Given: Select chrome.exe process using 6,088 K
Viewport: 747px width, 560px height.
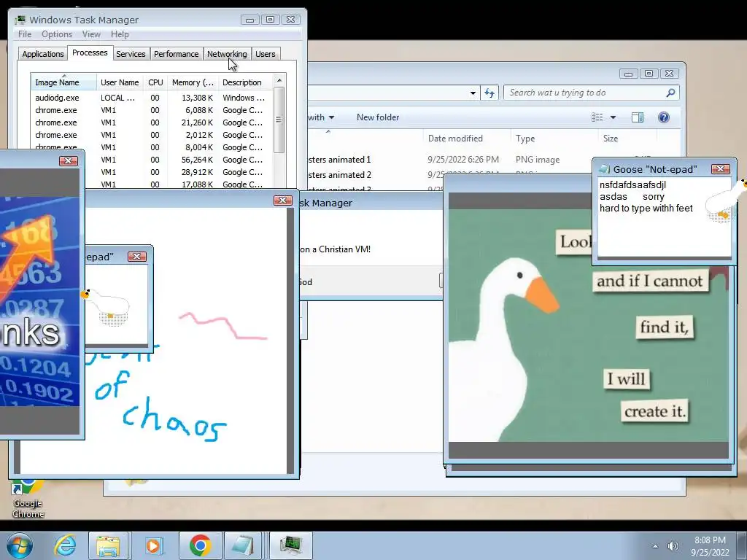Looking at the screenshot, I should pos(152,110).
